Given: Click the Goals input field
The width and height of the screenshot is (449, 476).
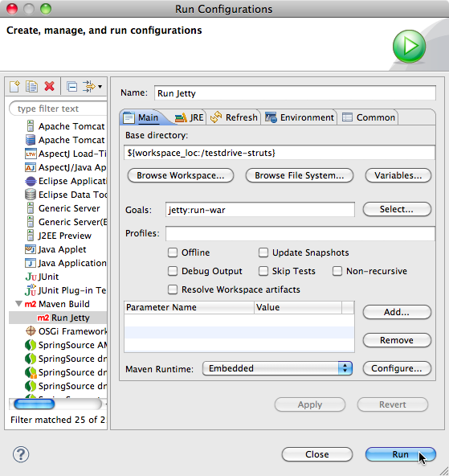Looking at the screenshot, I should tap(260, 210).
